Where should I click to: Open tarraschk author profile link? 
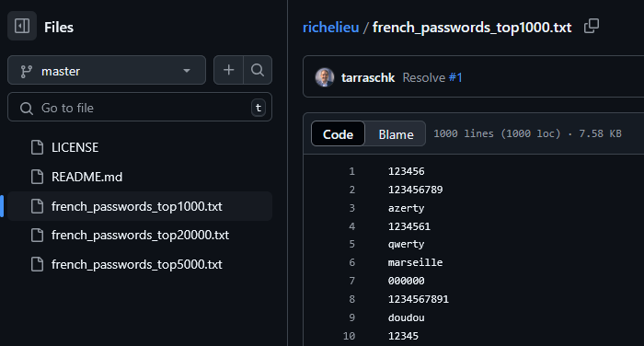(x=368, y=77)
